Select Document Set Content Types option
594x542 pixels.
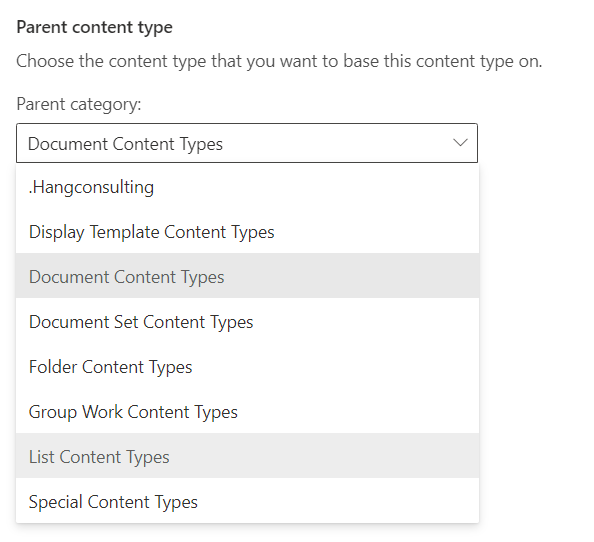pos(247,322)
